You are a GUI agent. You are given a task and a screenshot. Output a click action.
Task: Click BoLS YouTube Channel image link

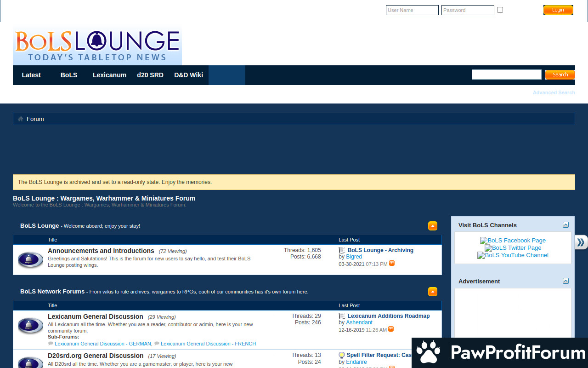(x=513, y=255)
